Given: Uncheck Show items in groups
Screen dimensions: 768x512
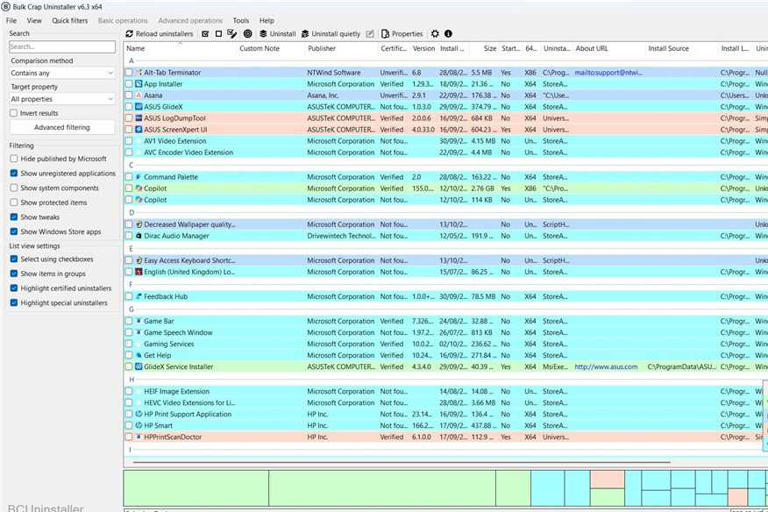Looking at the screenshot, I should point(14,274).
